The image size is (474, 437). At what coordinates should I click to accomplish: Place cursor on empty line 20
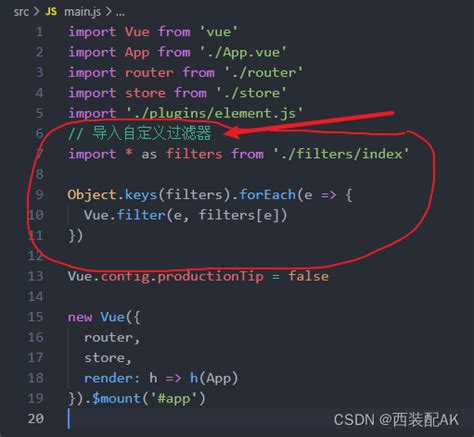(200, 418)
